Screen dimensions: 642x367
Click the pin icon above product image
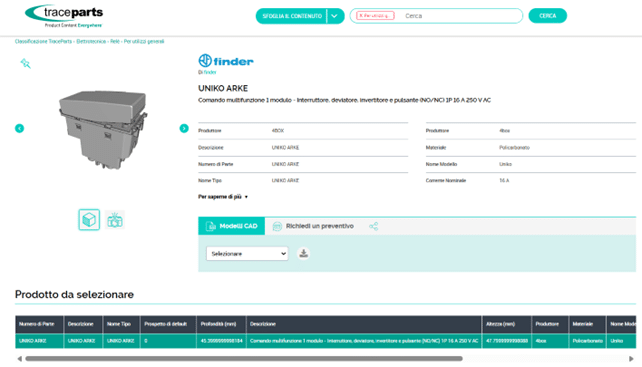(25, 63)
